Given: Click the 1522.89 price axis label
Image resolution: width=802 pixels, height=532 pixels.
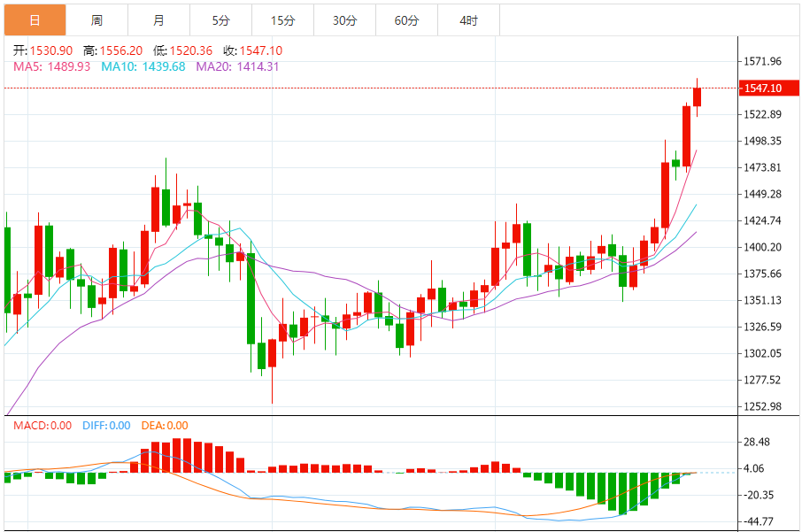Looking at the screenshot, I should tap(763, 114).
